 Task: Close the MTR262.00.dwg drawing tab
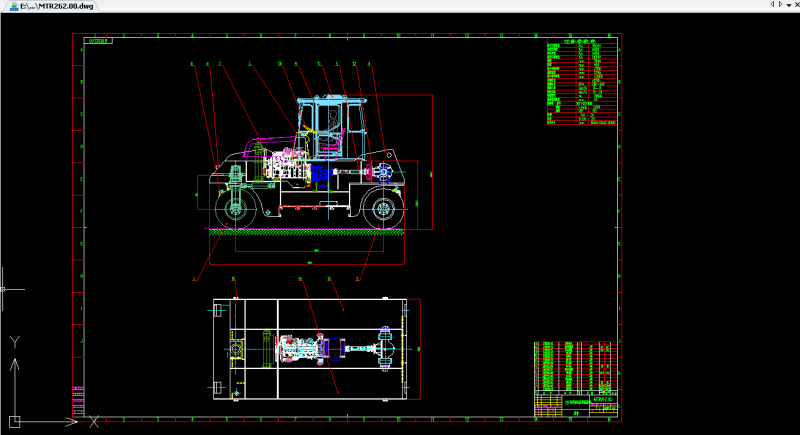pos(794,5)
